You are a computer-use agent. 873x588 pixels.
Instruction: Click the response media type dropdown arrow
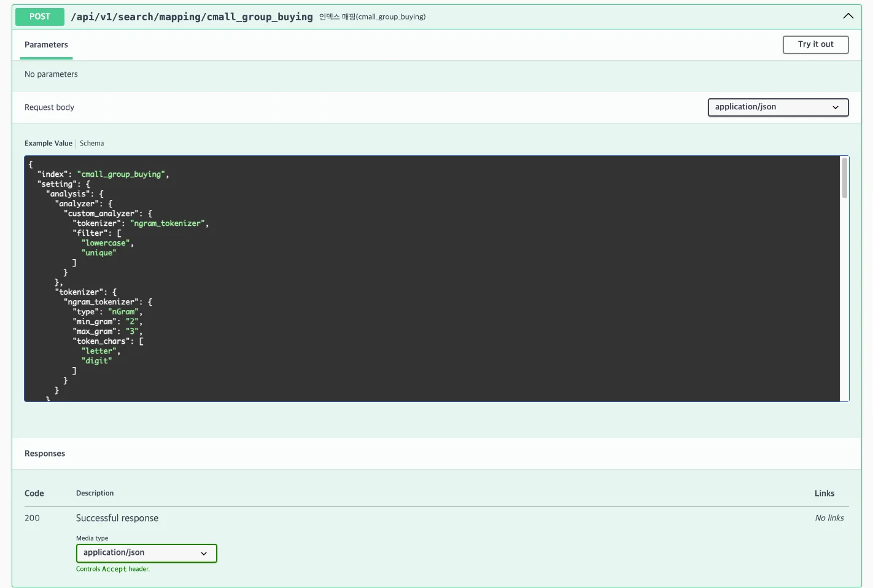[x=204, y=554]
